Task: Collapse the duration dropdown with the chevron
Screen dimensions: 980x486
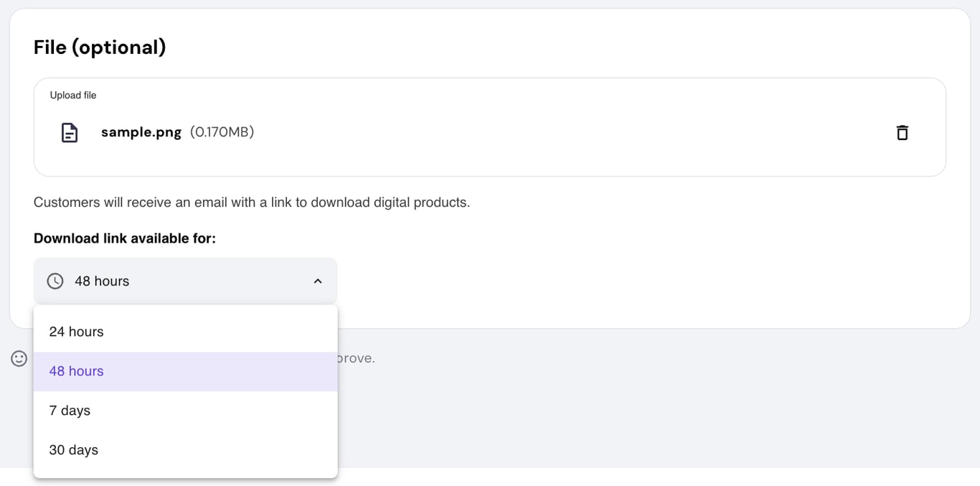Action: (318, 281)
